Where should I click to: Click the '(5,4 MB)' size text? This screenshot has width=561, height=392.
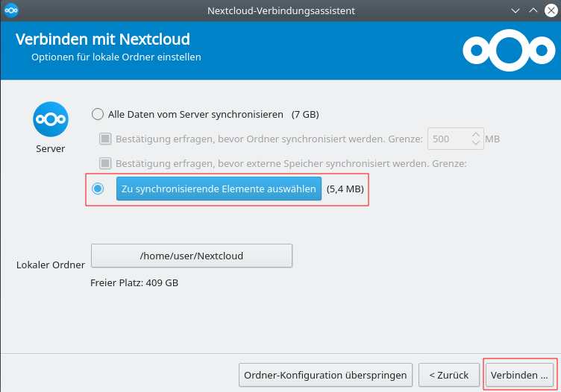pos(345,189)
